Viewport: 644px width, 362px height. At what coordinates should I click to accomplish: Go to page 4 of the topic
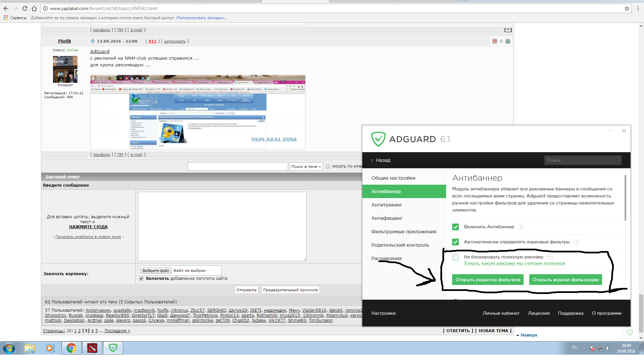coord(93,331)
